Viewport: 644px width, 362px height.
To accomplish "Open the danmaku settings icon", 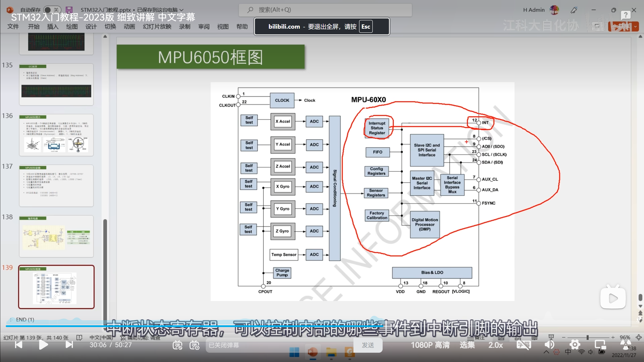I will click(194, 345).
